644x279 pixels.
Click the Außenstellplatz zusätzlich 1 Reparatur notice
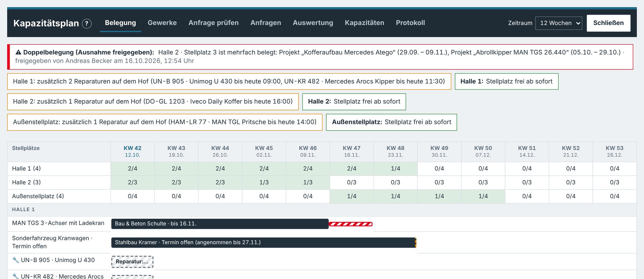pos(165,122)
